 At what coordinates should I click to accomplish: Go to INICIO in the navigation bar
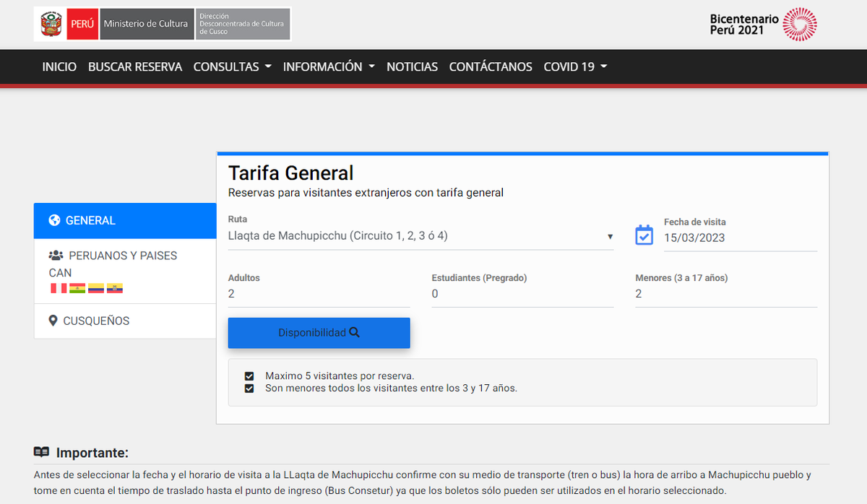[x=59, y=66]
